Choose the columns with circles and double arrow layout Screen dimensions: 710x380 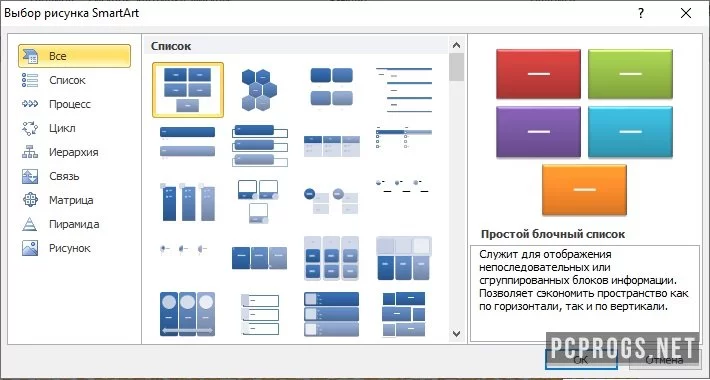[x=187, y=313]
